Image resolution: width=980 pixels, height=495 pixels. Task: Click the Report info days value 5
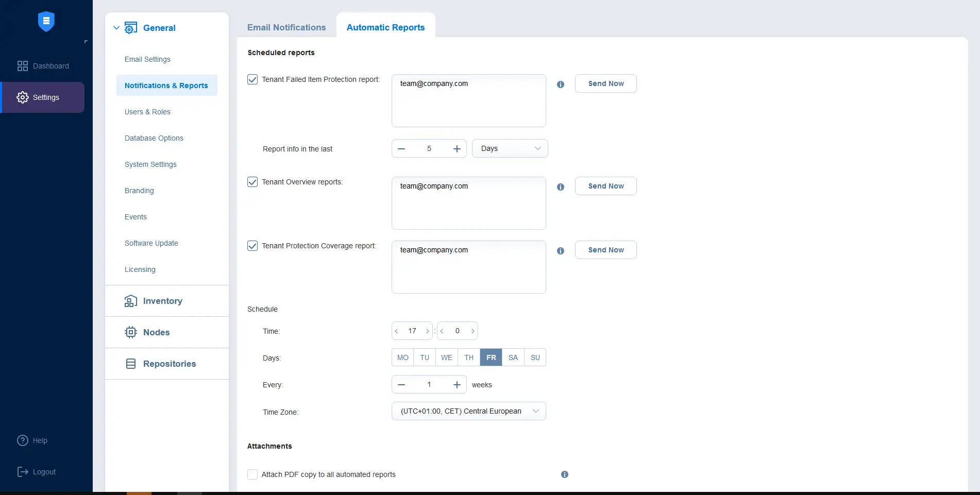click(x=429, y=148)
